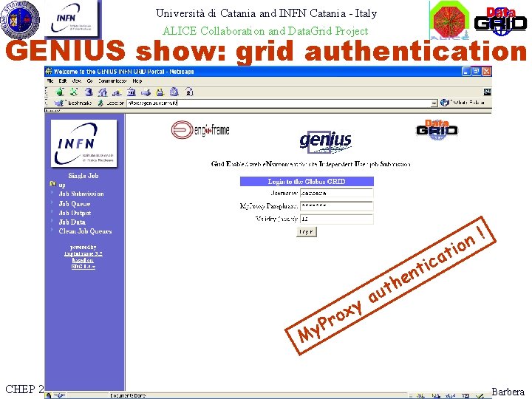Open the Job Data link
532x399 pixels.
[x=72, y=222]
